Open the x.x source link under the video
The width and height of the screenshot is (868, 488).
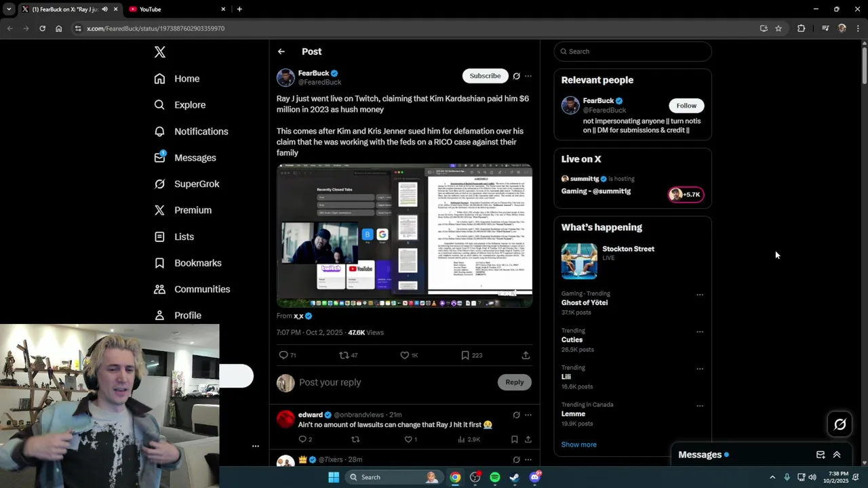coord(298,316)
